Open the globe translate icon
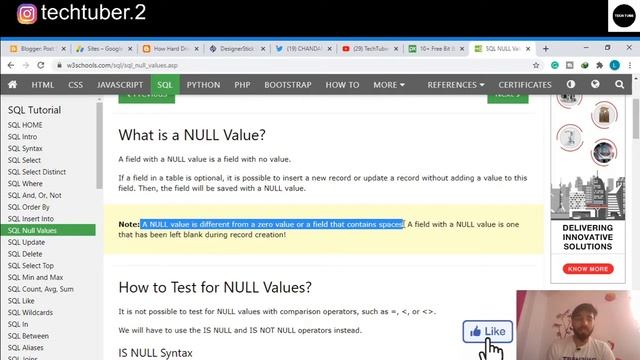This screenshot has width=640, height=360. pyautogui.click(x=595, y=84)
